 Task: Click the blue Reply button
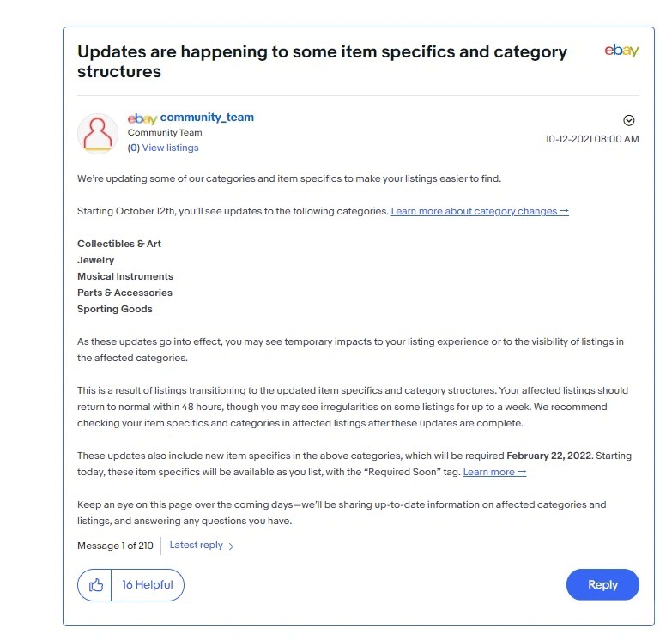coord(602,584)
